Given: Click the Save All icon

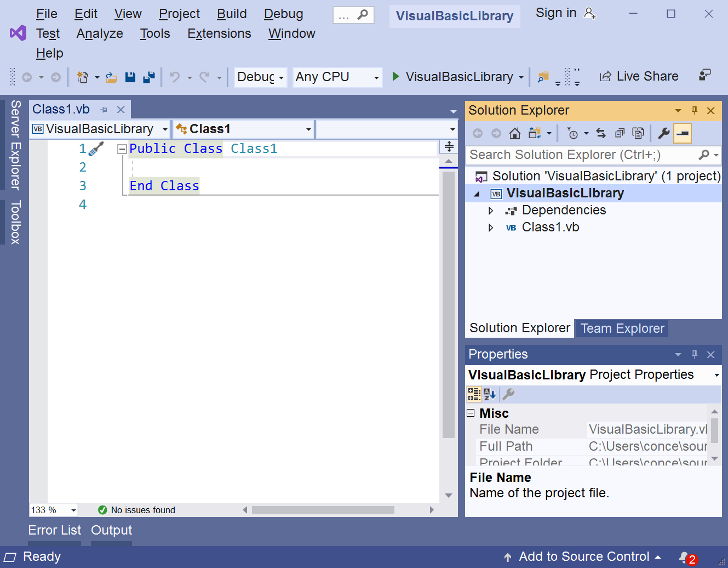Looking at the screenshot, I should point(148,77).
